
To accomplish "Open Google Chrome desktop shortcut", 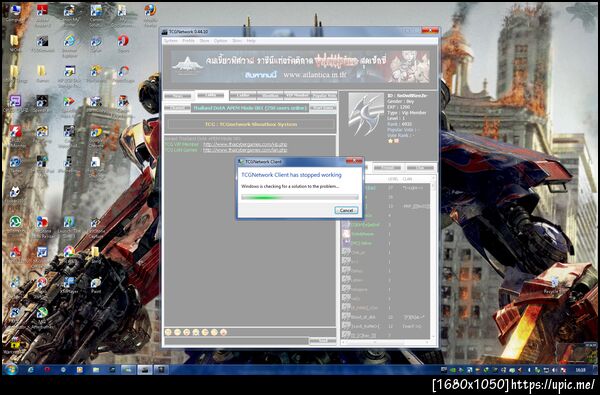I will pyautogui.click(x=96, y=136).
